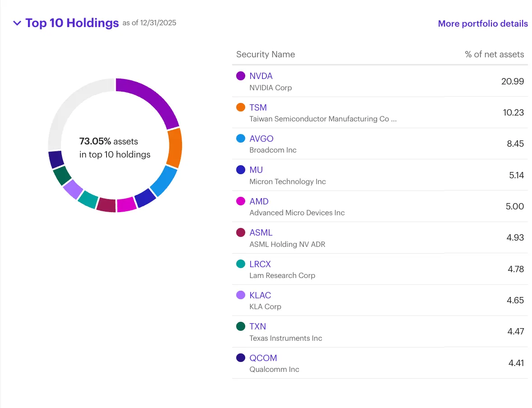The image size is (532, 408).
Task: Click the purple NVDA legend dot
Action: point(241,76)
